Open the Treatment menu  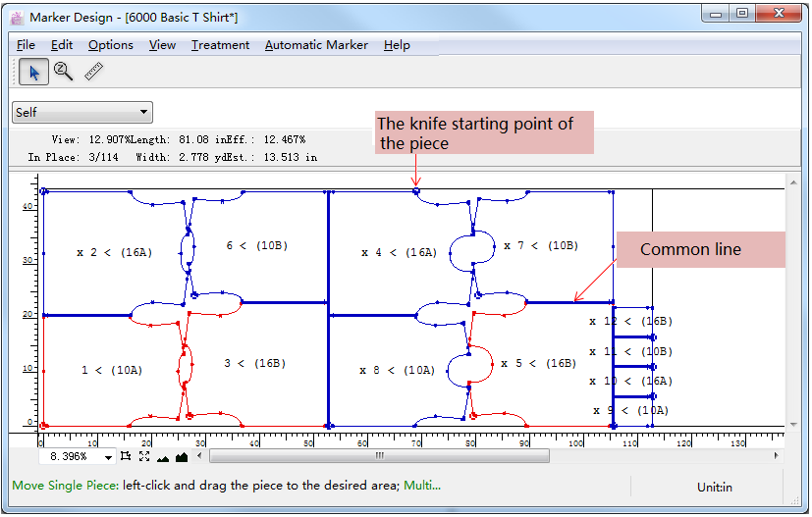click(x=220, y=45)
